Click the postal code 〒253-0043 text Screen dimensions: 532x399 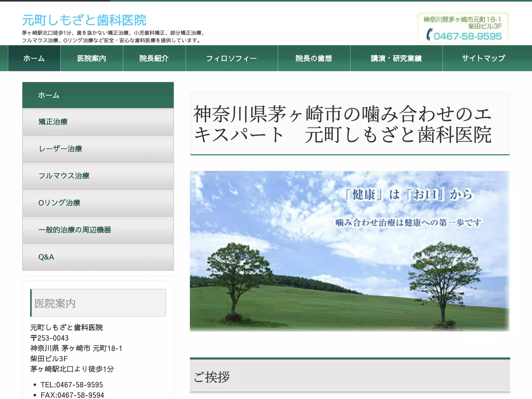(x=49, y=338)
